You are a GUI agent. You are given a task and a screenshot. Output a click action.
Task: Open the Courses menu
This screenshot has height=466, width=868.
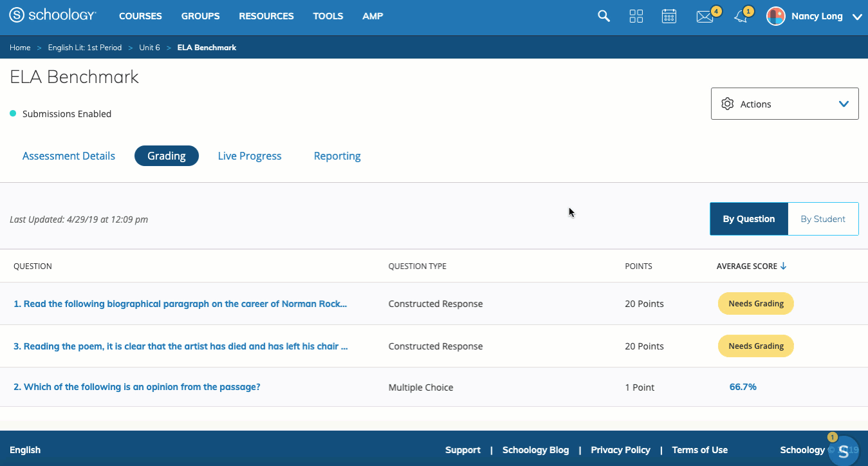coord(140,16)
